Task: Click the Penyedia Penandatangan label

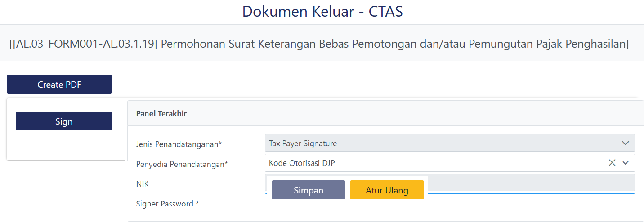Action: click(182, 164)
